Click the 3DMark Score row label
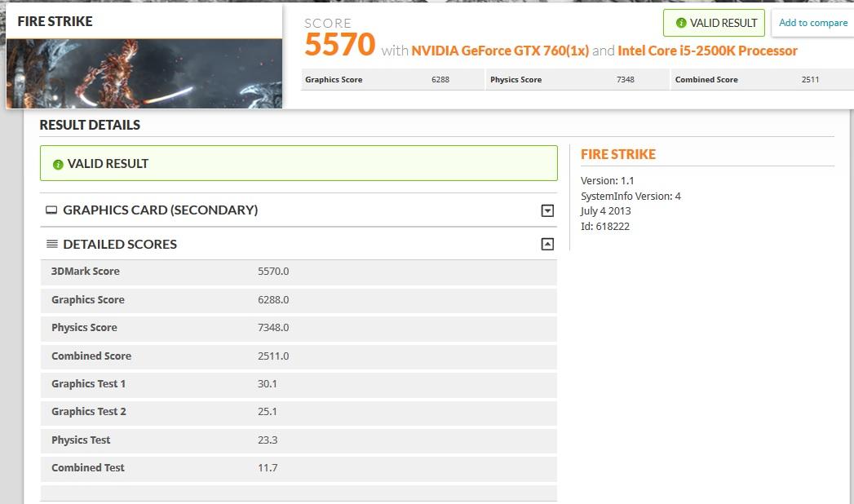The image size is (854, 504). (x=86, y=271)
